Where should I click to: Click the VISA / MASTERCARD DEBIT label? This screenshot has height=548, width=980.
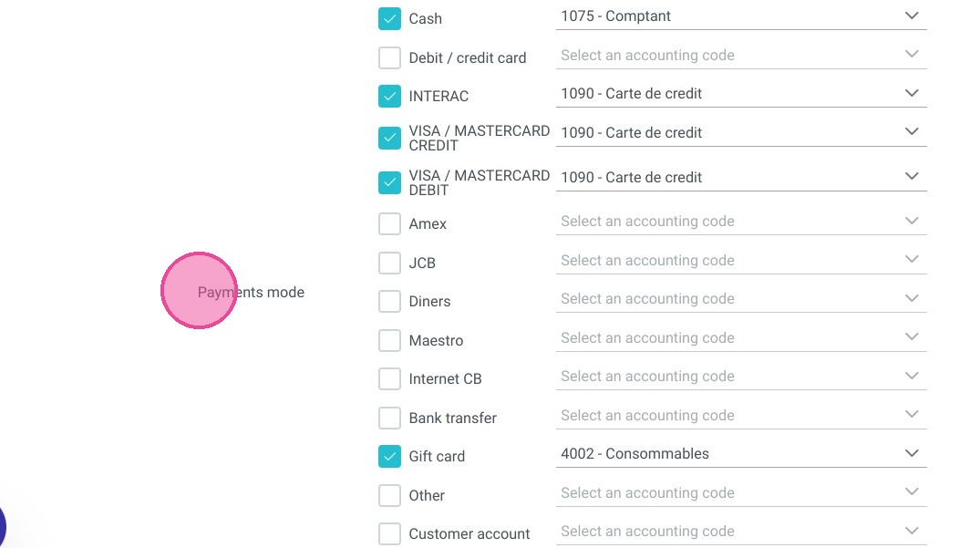(479, 182)
